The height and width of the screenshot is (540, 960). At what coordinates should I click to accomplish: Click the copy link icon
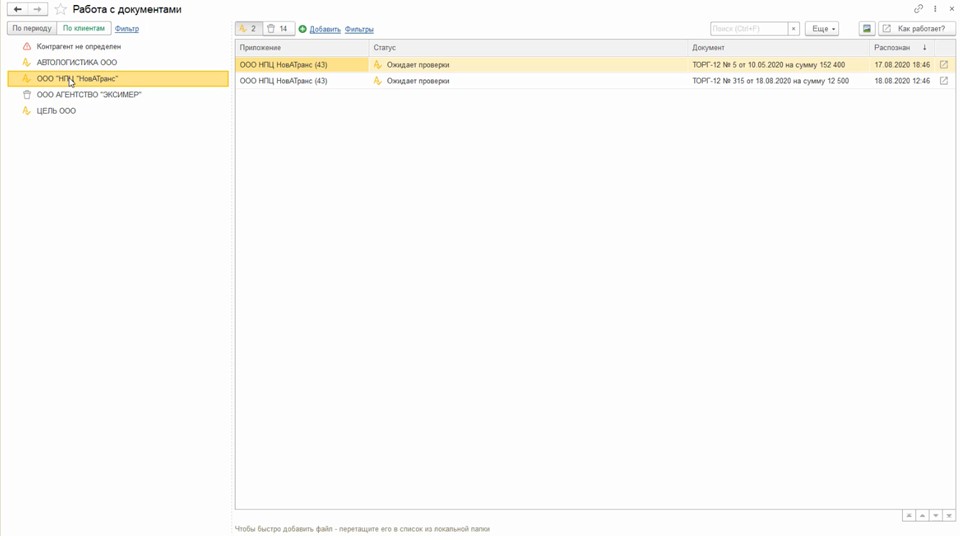click(918, 9)
